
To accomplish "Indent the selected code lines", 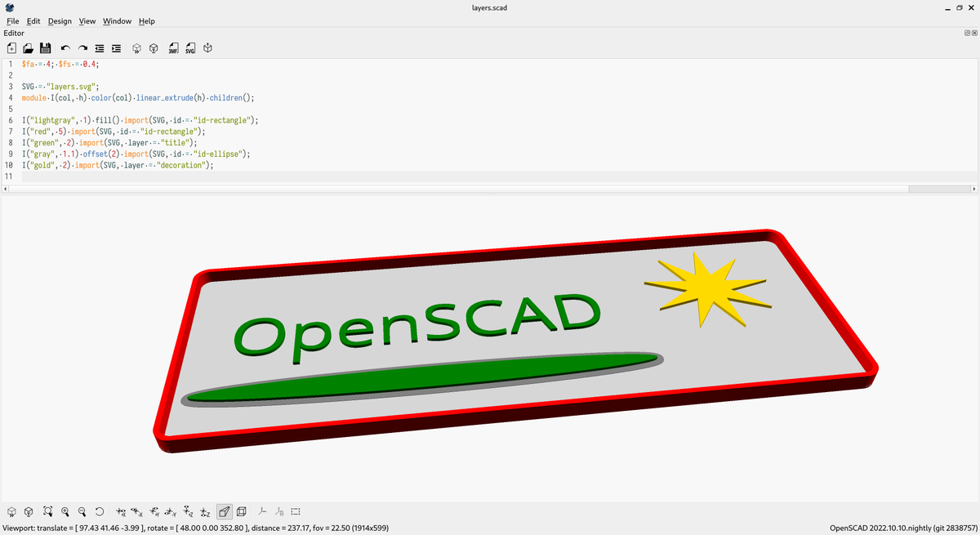I will pyautogui.click(x=116, y=49).
